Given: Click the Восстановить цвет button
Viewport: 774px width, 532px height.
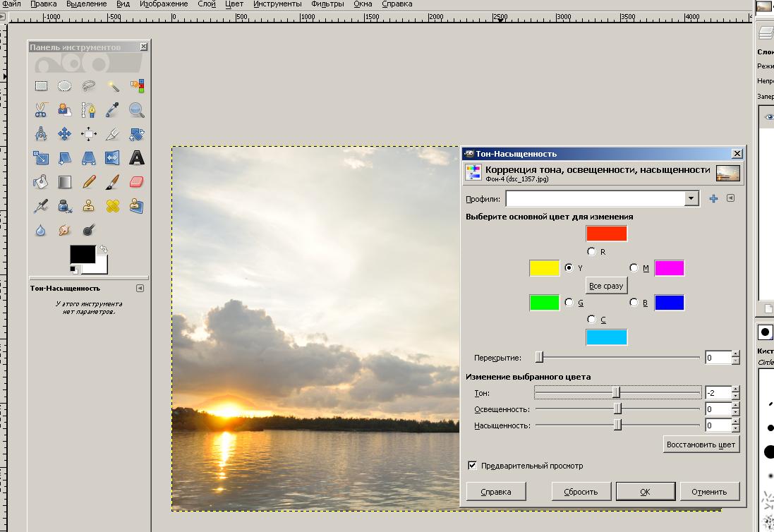Looking at the screenshot, I should [x=701, y=445].
